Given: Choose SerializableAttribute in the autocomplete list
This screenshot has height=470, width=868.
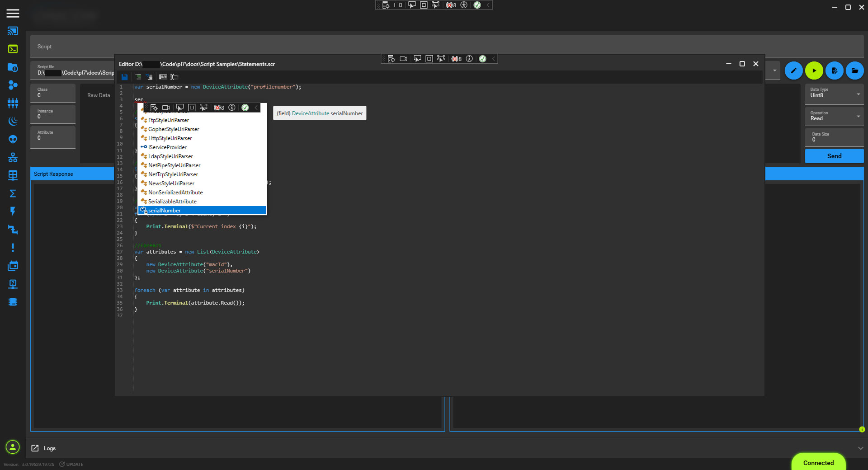Looking at the screenshot, I should coord(172,202).
